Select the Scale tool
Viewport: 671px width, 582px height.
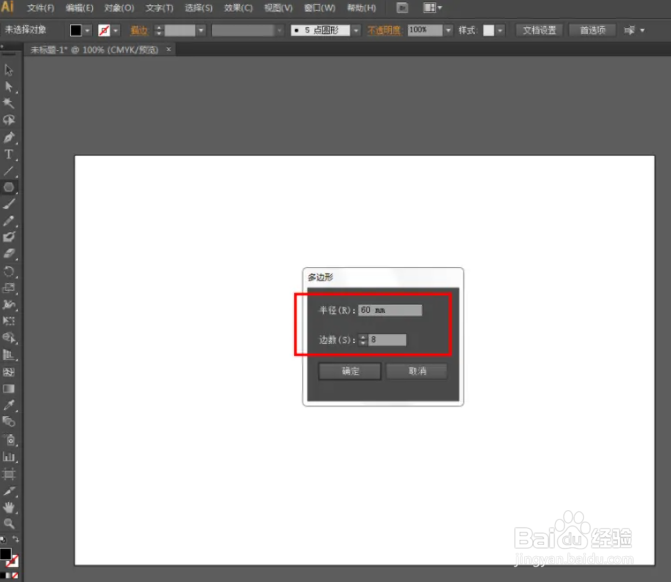click(x=9, y=288)
